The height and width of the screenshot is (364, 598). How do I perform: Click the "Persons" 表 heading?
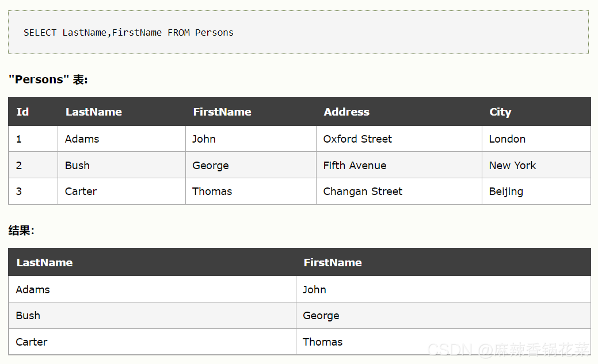point(48,79)
